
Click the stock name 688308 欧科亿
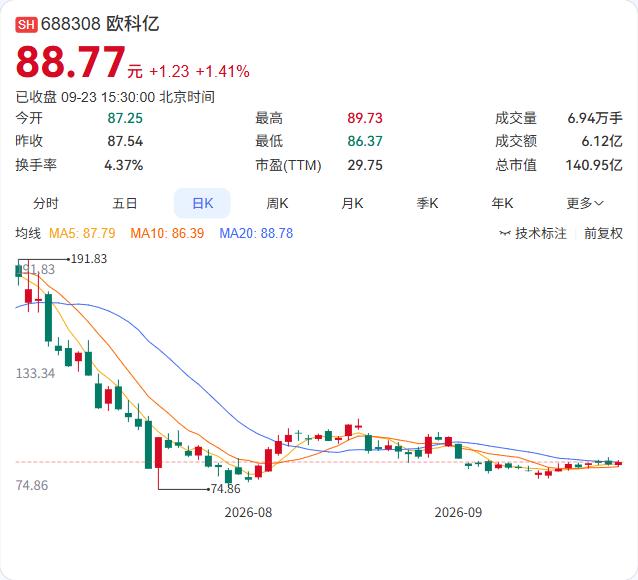[x=100, y=24]
